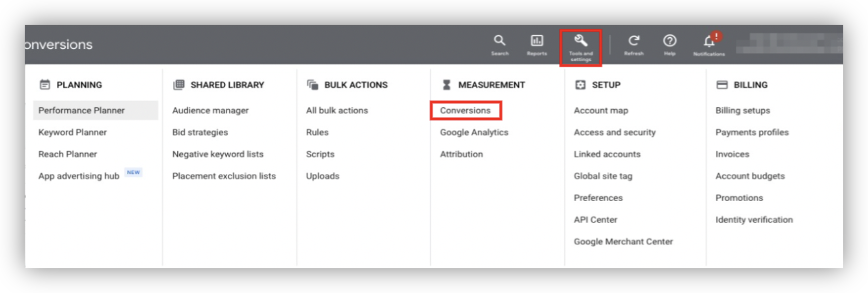Click the PLANNING column heading

click(x=79, y=84)
